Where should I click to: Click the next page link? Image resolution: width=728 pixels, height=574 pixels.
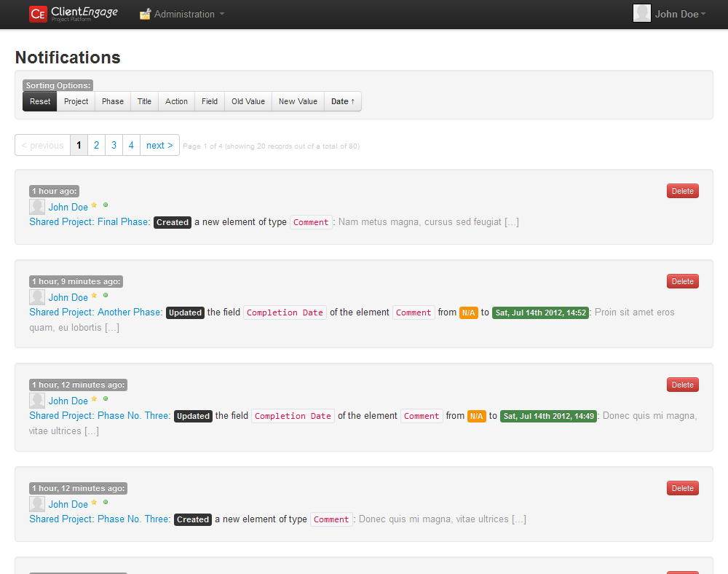click(159, 146)
